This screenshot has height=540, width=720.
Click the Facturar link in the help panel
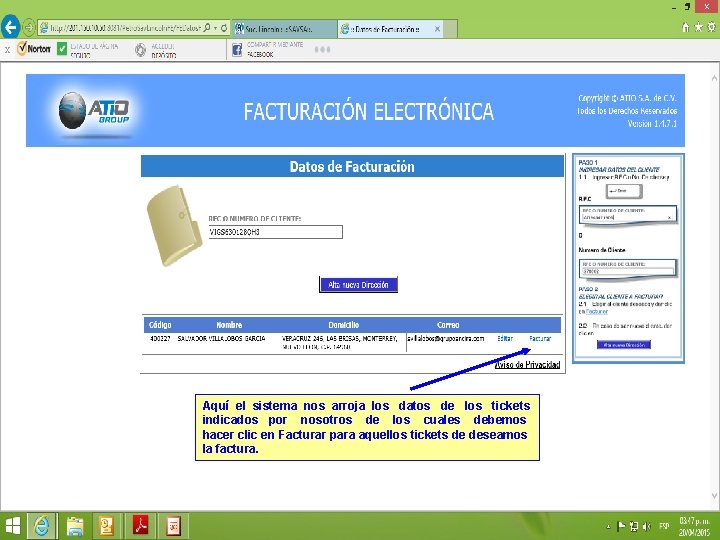pyautogui.click(x=597, y=311)
